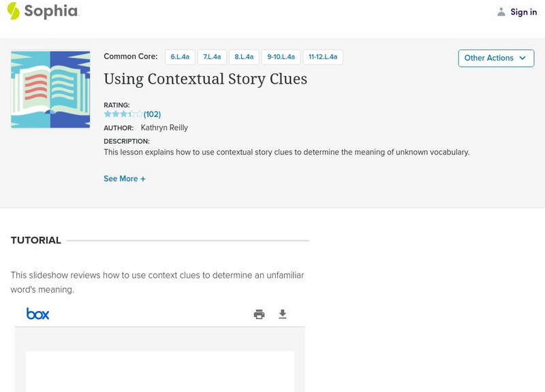
Task: Click the star rating icons
Action: 123,114
